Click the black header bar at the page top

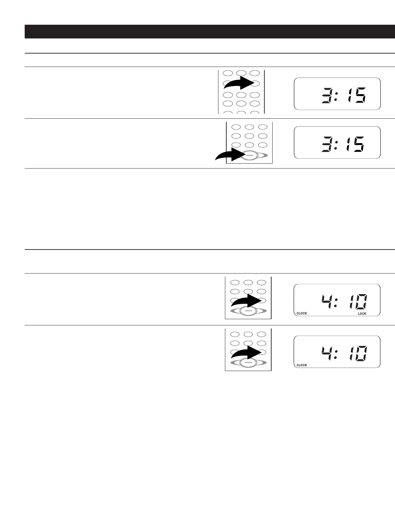click(x=210, y=32)
